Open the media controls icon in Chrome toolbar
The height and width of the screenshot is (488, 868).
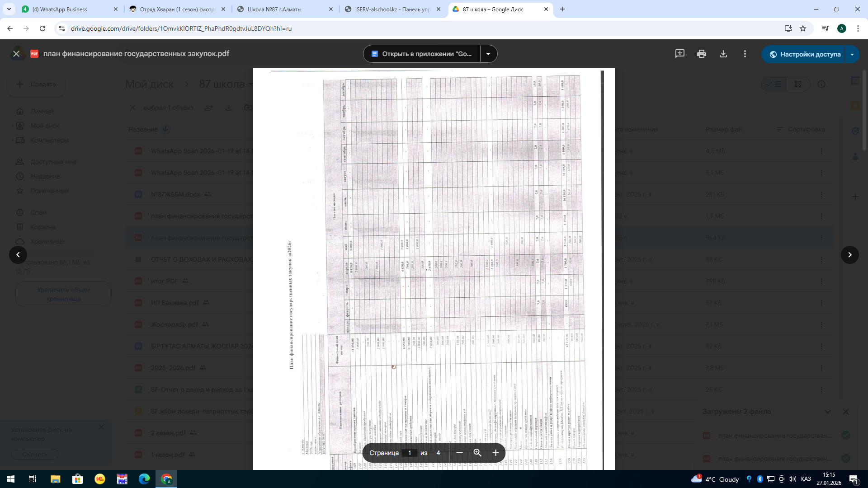coord(826,28)
